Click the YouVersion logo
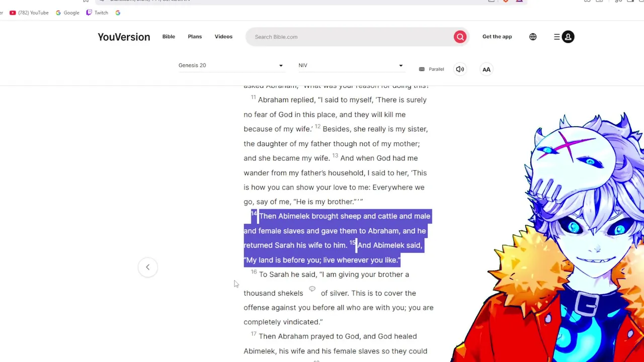 (x=124, y=37)
